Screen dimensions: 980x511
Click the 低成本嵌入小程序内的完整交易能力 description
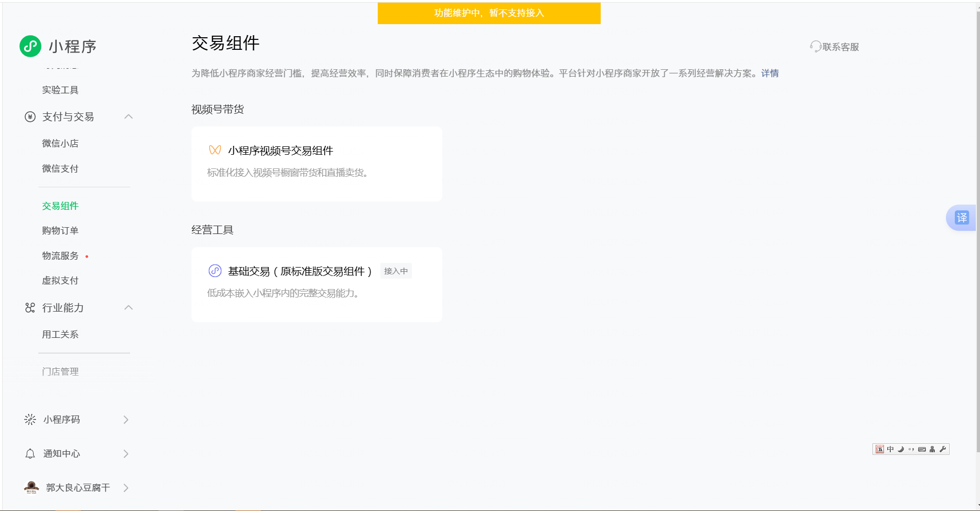(284, 293)
